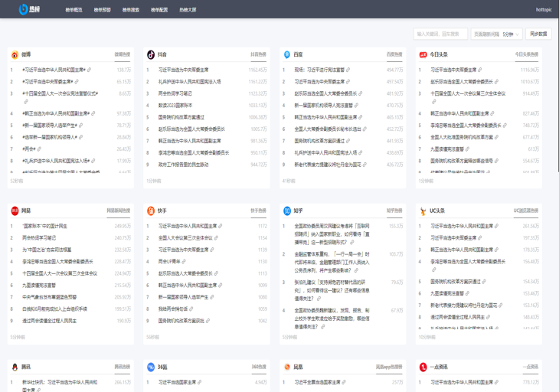Open link icon beside Kuaishou item 我给两会捎句话
The width and height of the screenshot is (559, 392).
pos(191,309)
